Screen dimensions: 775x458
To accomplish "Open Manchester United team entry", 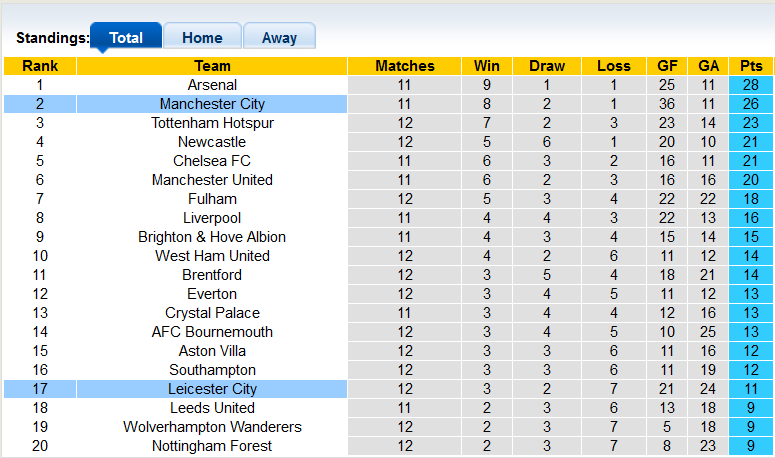I will [x=212, y=180].
